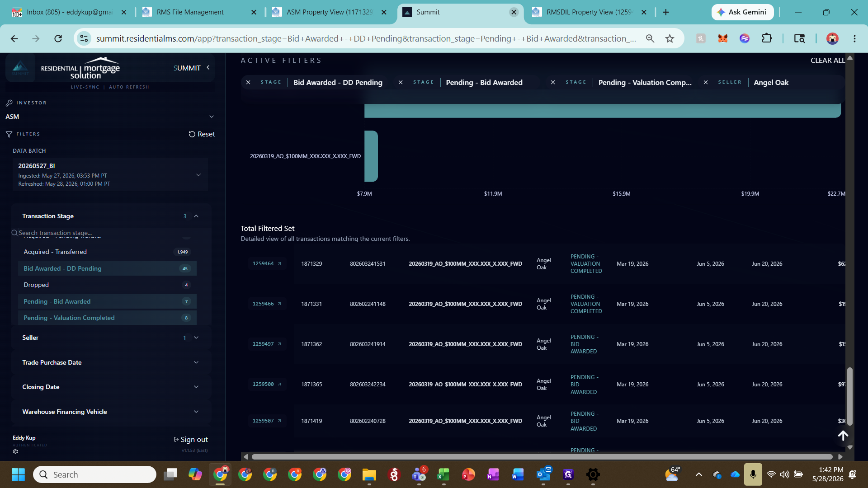
Task: Open Word from the taskbar
Action: (518, 474)
